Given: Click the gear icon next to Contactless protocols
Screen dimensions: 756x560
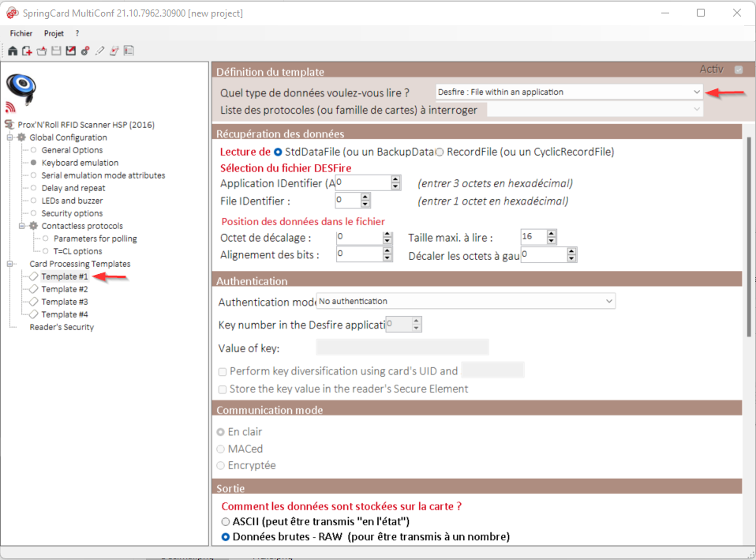Looking at the screenshot, I should tap(33, 226).
